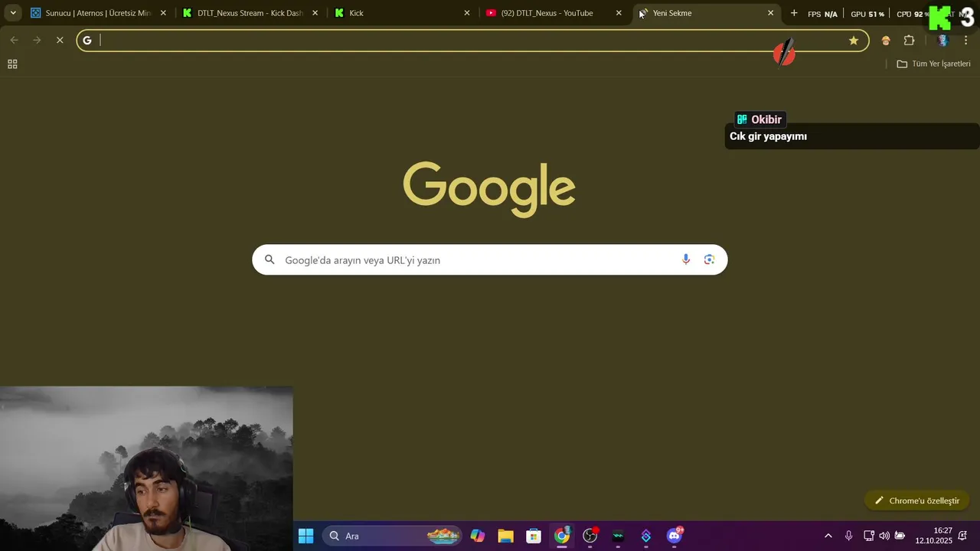Open Microsoft Store from the taskbar

pyautogui.click(x=534, y=536)
